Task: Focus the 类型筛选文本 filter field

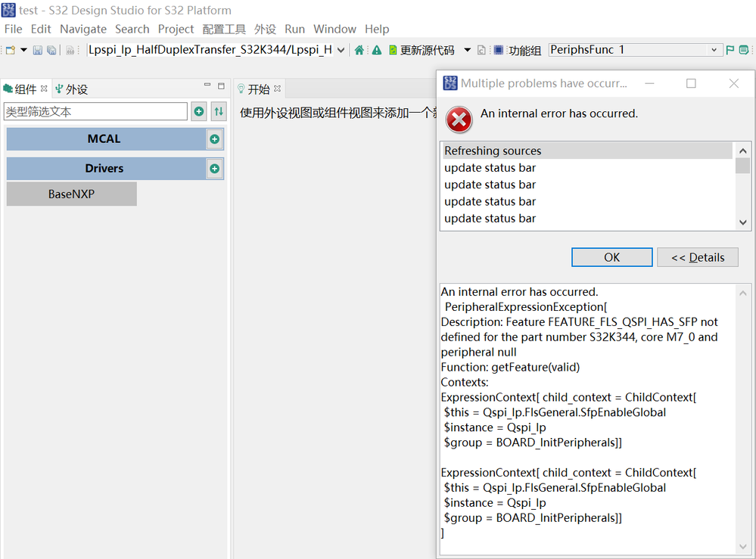Action: tap(95, 111)
